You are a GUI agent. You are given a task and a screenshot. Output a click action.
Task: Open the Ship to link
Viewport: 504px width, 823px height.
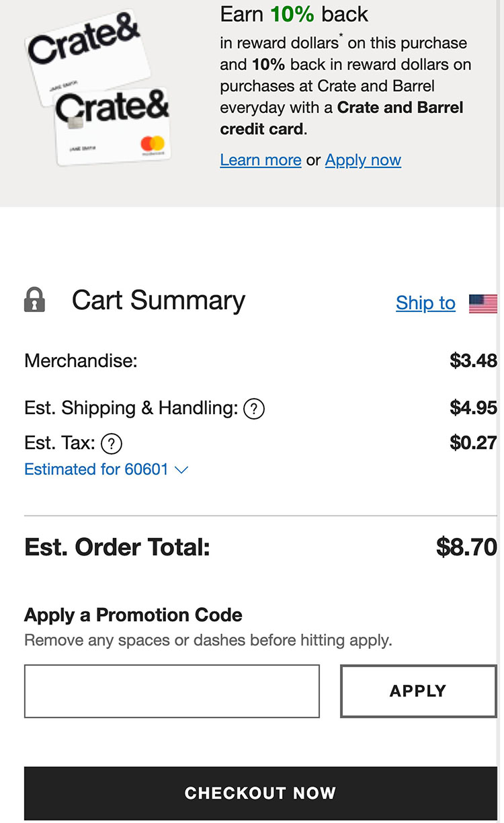point(425,303)
